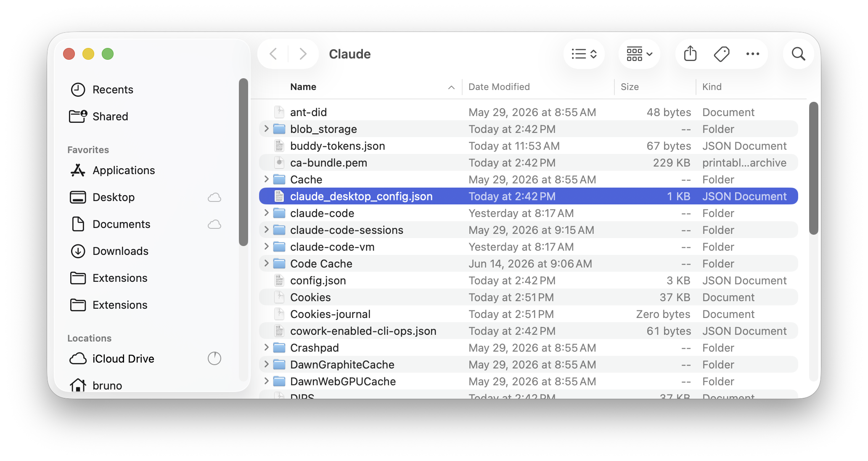
Task: Click the ca-bundle.pem certificate icon
Action: pyautogui.click(x=279, y=162)
